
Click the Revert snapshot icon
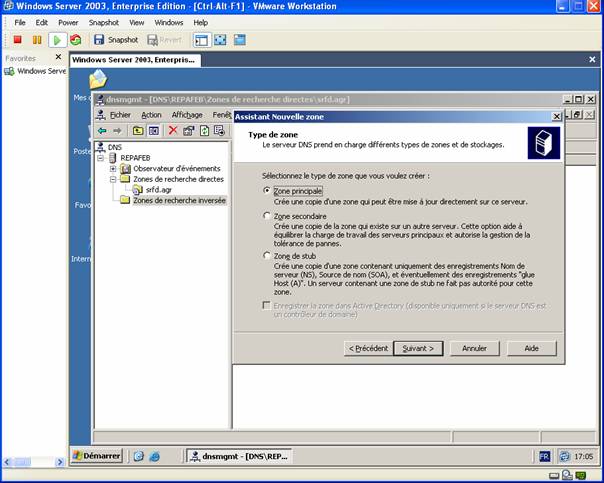(153, 40)
